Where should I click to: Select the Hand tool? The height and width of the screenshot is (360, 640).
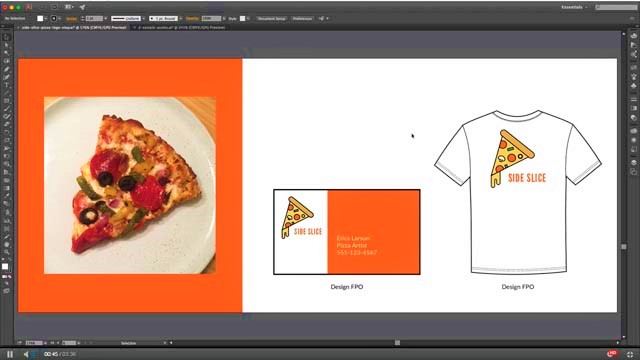pos(6,244)
